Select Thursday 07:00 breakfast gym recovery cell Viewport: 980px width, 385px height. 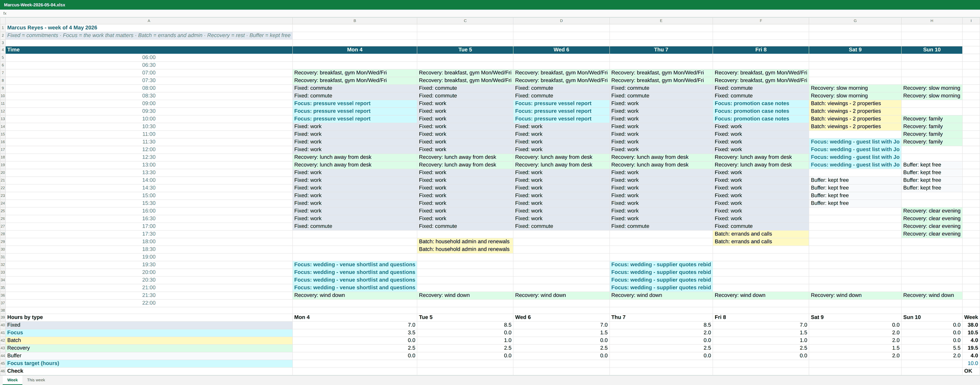pyautogui.click(x=661, y=73)
